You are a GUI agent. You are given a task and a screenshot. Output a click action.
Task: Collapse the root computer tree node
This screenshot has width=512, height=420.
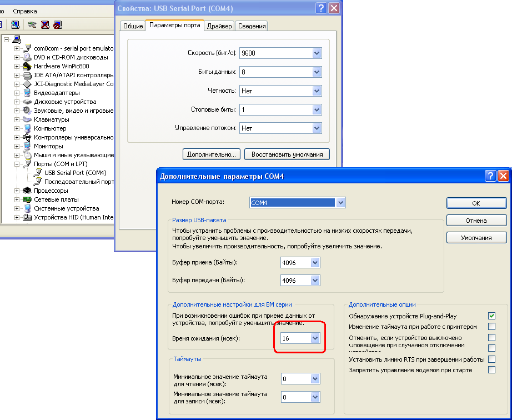tap(6, 39)
